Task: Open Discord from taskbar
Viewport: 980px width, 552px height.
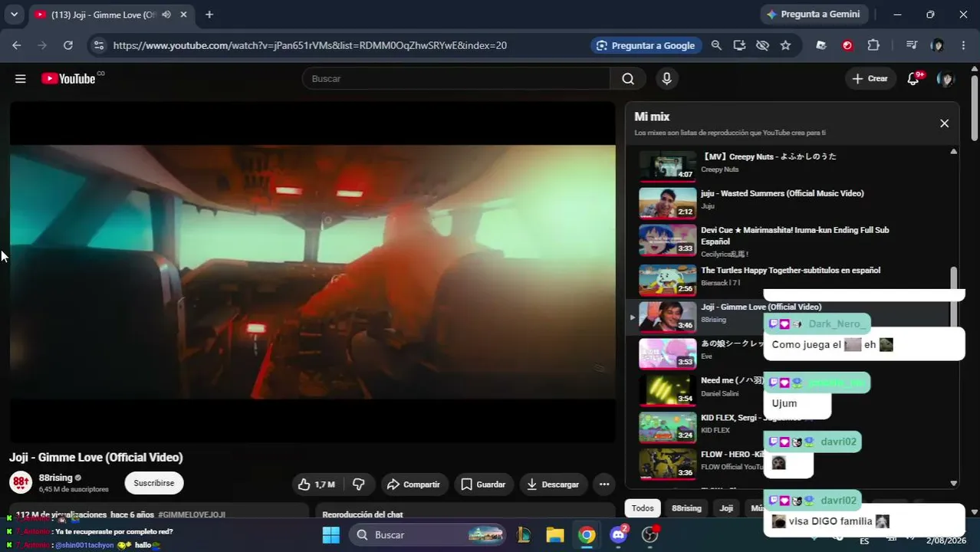Action: point(619,535)
